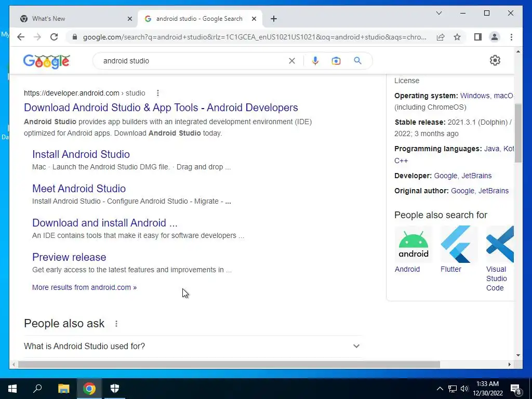Open Download and install Android link
Screen dimensions: 532x399
coord(105,223)
